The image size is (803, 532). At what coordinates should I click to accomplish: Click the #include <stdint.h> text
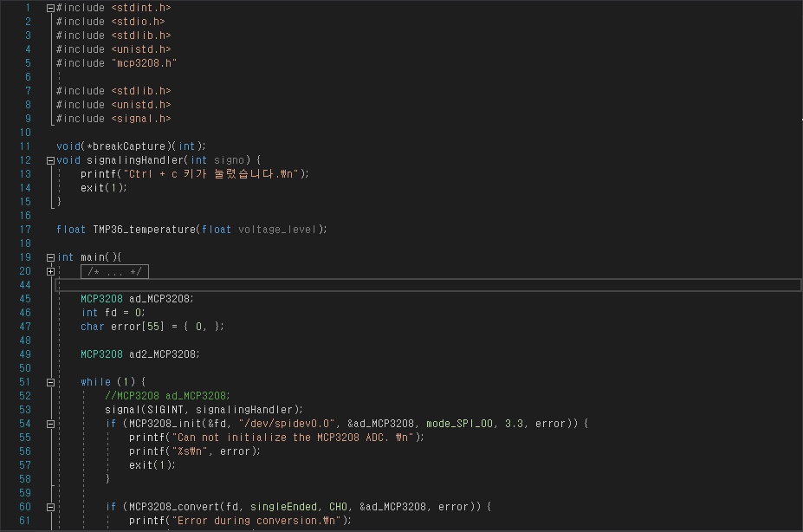113,8
